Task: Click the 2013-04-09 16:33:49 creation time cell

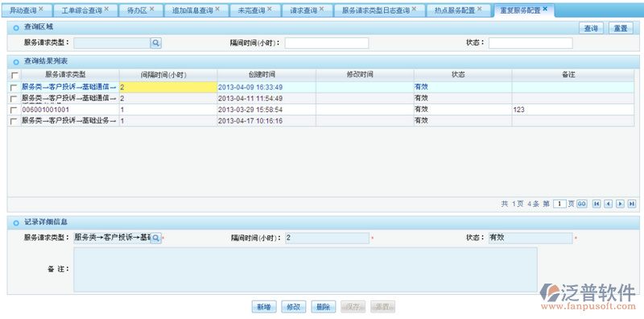Action: 266,88
